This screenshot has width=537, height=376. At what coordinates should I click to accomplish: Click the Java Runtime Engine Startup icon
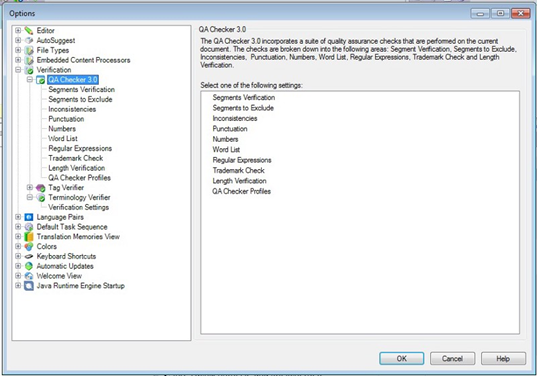(x=29, y=286)
